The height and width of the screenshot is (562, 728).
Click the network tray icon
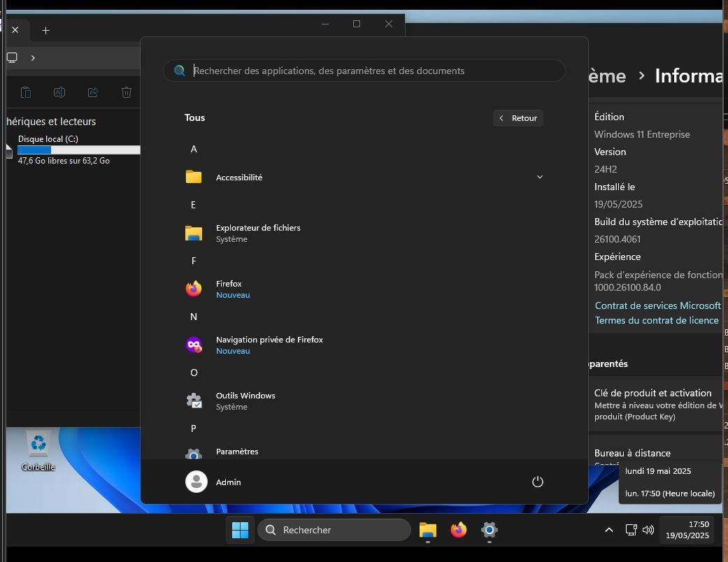point(631,530)
